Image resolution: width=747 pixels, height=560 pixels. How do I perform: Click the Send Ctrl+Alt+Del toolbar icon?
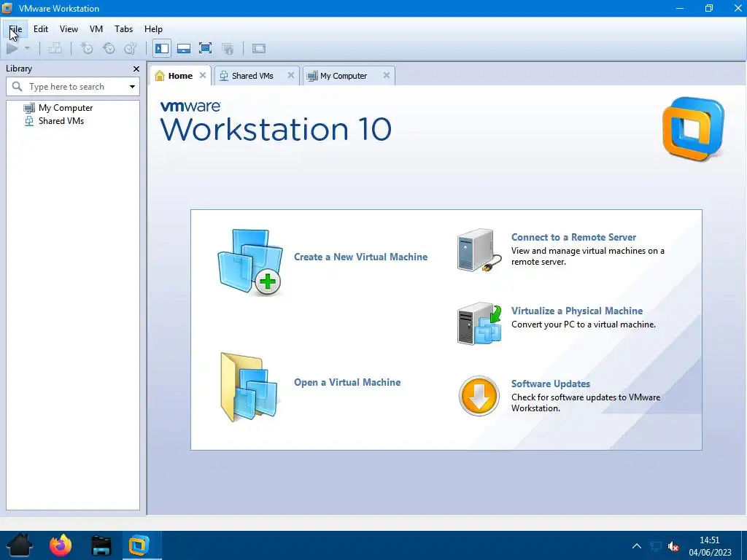click(55, 48)
